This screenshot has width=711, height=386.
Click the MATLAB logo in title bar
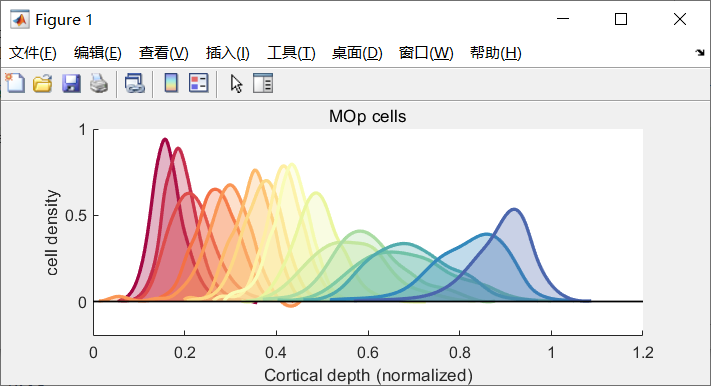pos(19,20)
